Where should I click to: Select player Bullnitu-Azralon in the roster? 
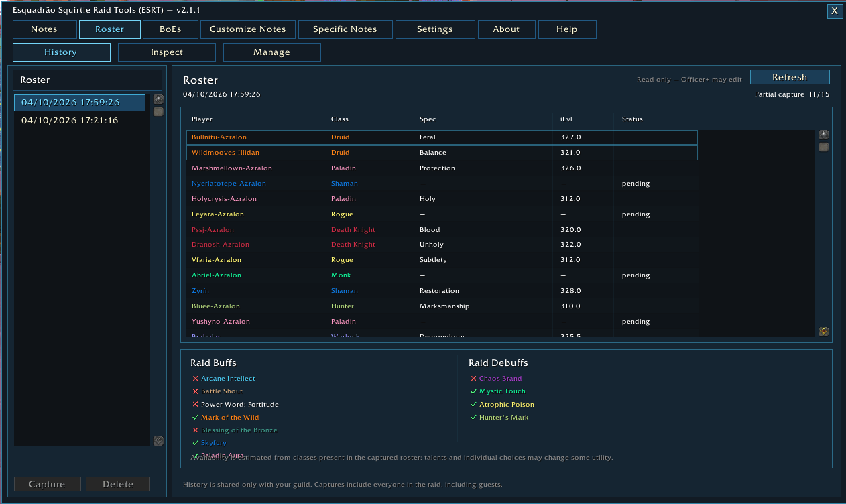pyautogui.click(x=442, y=137)
